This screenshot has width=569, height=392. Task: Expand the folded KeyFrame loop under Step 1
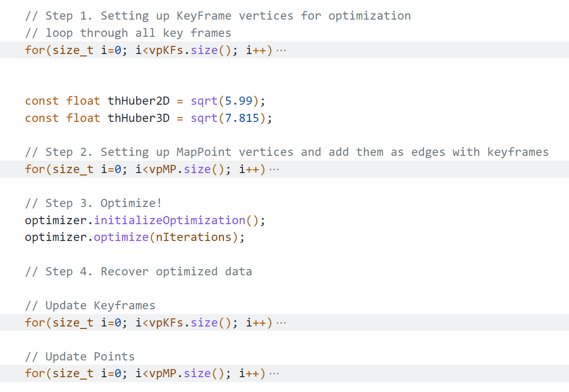click(x=281, y=50)
